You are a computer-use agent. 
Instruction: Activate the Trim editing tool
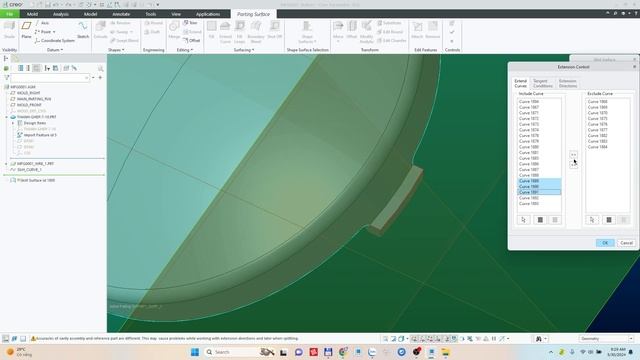click(191, 23)
